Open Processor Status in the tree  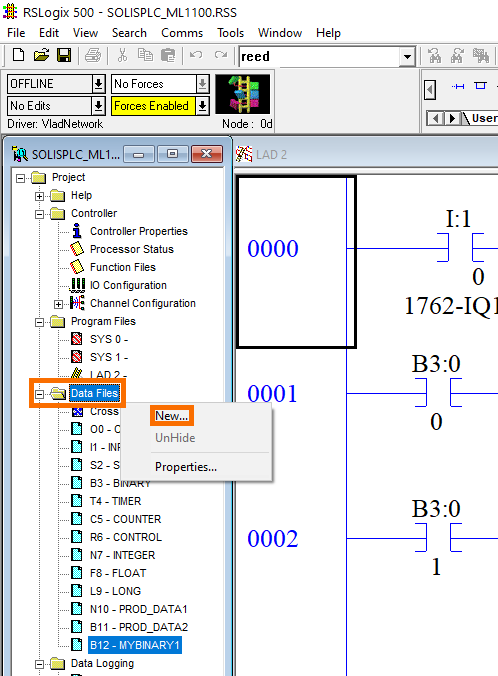pos(132,249)
